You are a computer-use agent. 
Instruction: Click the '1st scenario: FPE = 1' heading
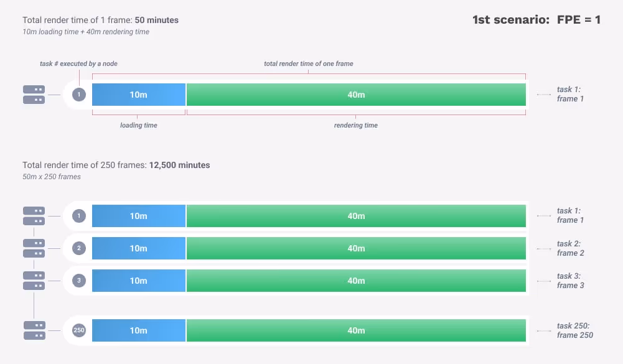536,19
